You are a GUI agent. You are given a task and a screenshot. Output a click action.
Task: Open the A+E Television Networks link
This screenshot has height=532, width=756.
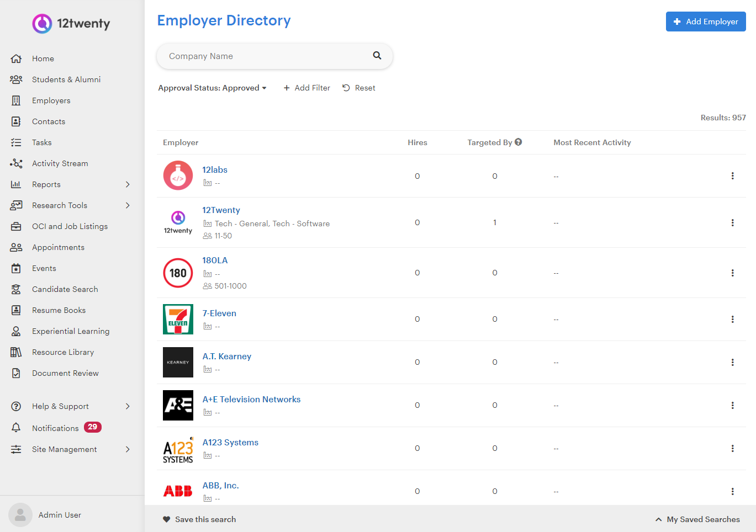click(x=251, y=400)
